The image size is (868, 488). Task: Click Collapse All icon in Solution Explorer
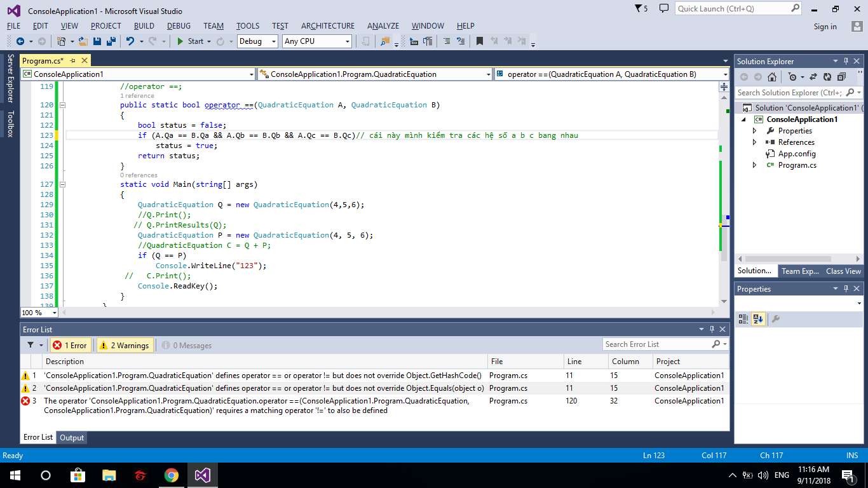tap(841, 77)
